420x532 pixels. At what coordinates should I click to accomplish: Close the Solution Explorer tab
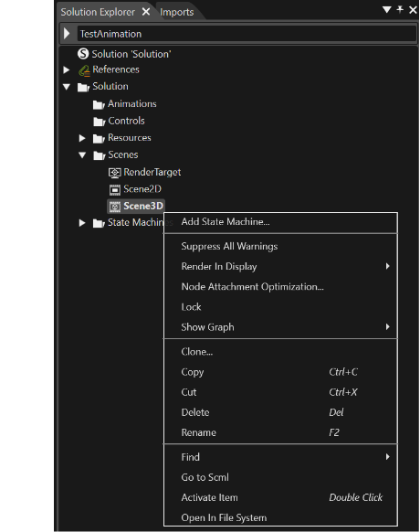[x=146, y=12]
